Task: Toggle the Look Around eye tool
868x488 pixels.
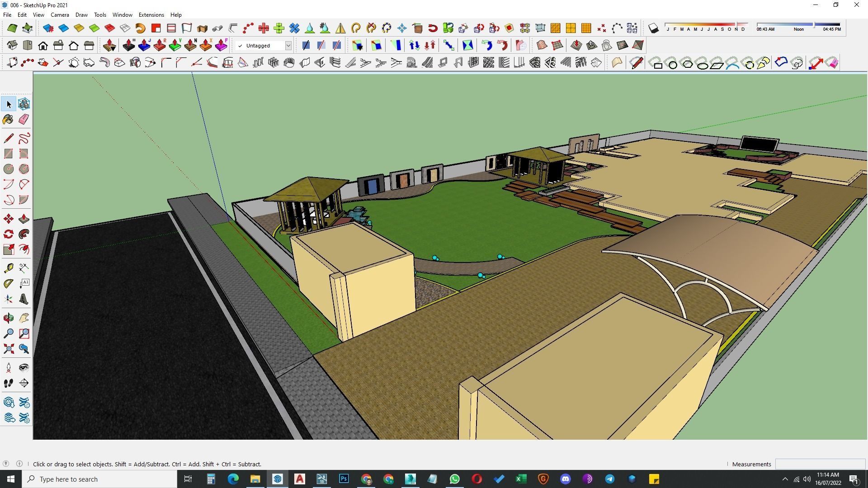Action: [x=24, y=368]
